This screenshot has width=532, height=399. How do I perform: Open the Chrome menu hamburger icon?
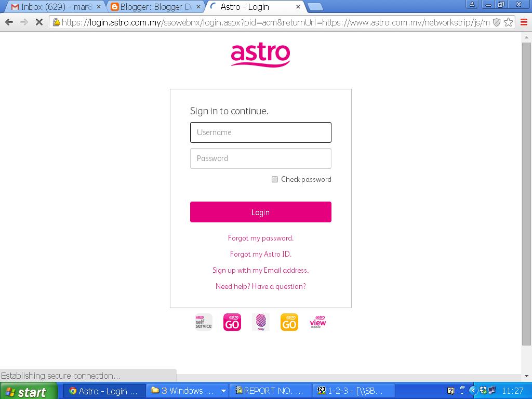pos(524,22)
